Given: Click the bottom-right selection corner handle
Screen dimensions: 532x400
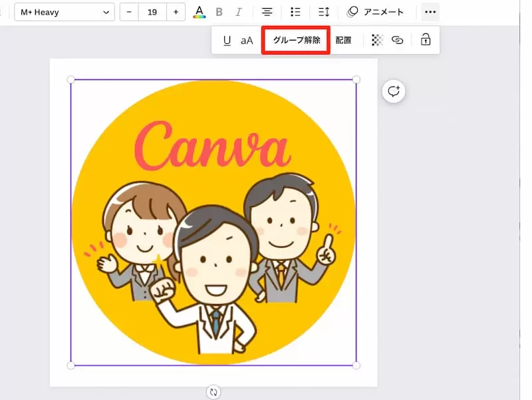Looking at the screenshot, I should pos(356,365).
